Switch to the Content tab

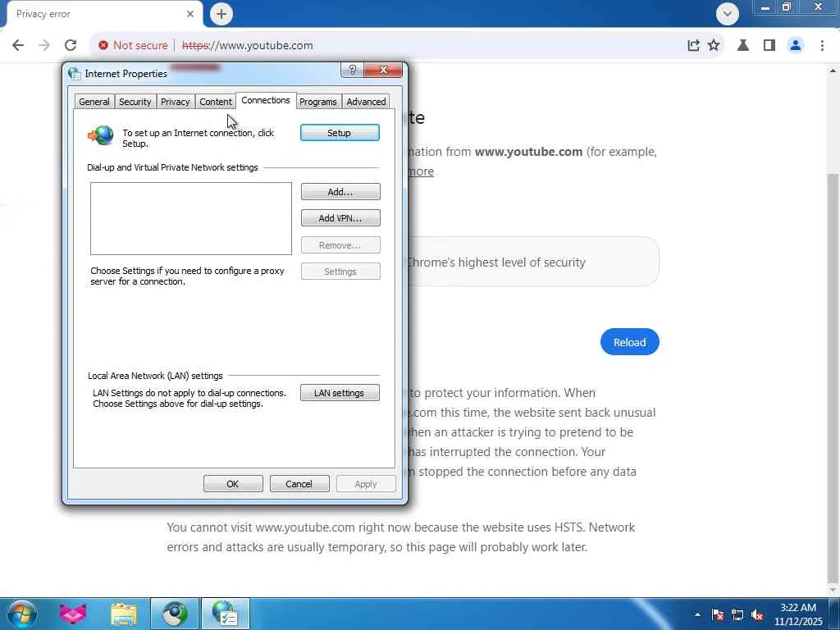pyautogui.click(x=216, y=102)
